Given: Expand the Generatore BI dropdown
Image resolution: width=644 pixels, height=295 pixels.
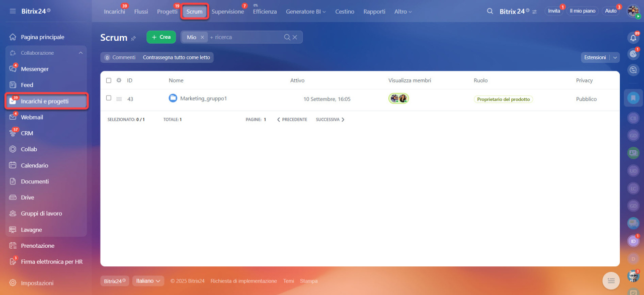Looking at the screenshot, I should coord(306,12).
